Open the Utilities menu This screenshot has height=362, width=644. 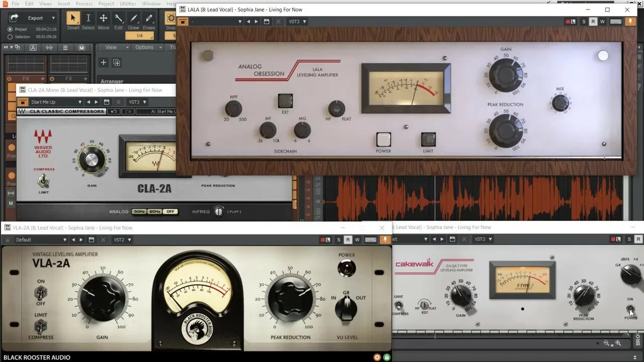click(128, 4)
